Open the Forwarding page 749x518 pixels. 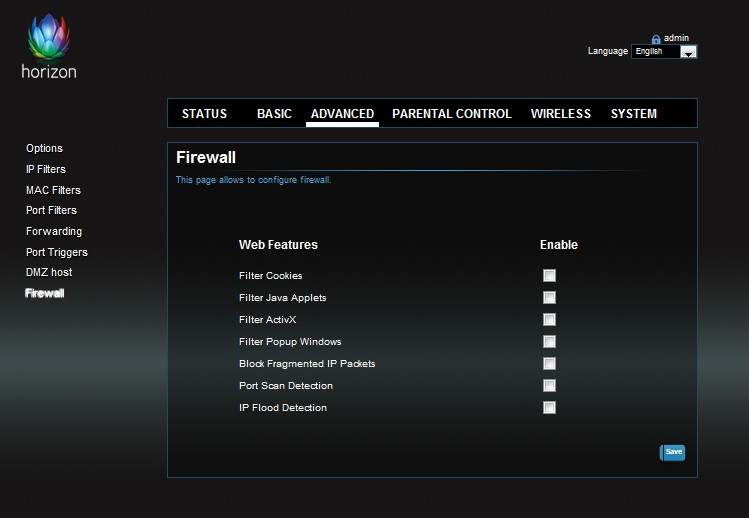point(54,231)
